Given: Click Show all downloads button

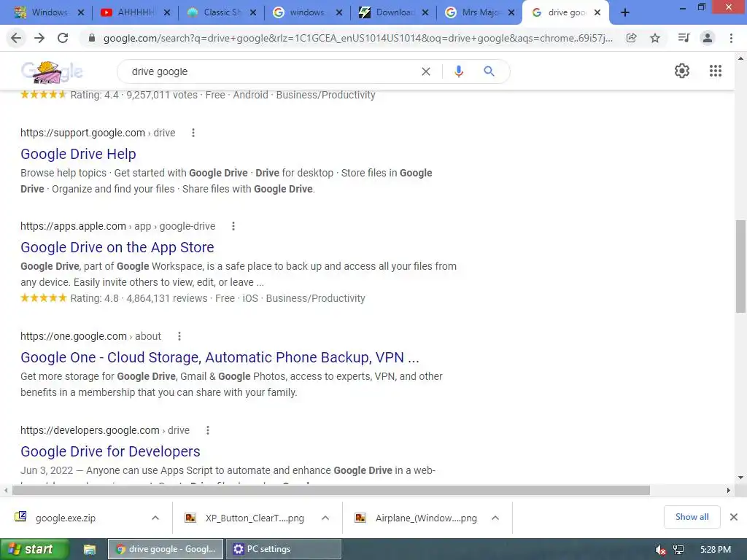Looking at the screenshot, I should 692,517.
